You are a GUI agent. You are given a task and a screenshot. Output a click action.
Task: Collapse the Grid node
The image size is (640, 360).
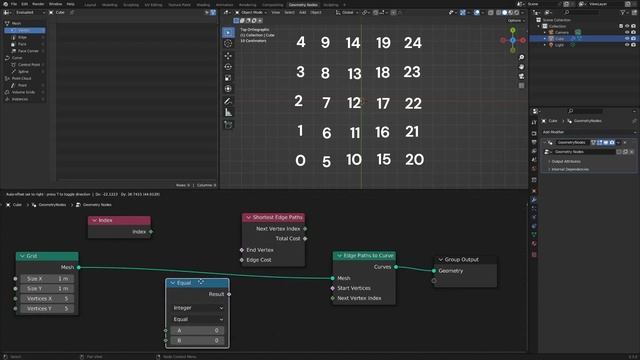coord(22,256)
